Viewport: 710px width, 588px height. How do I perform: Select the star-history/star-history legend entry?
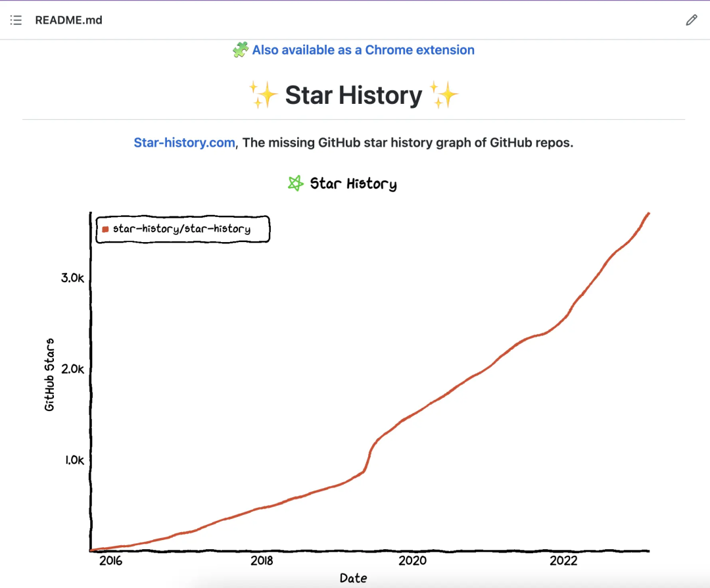[x=183, y=229]
